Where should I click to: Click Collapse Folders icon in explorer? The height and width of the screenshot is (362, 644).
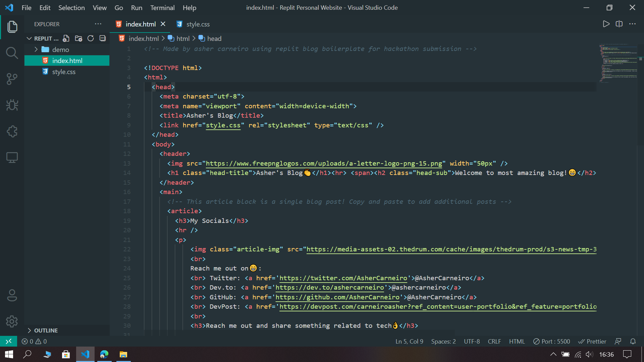[103, 39]
